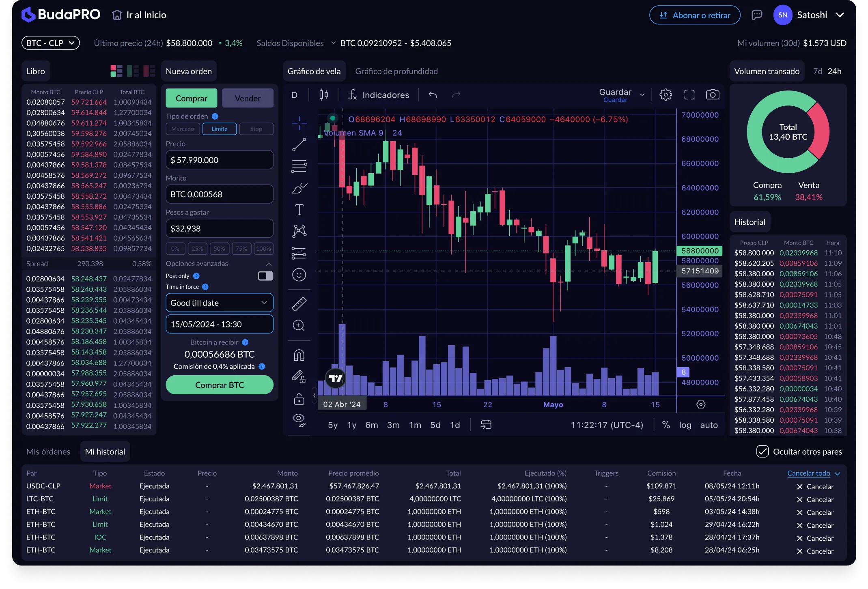
Task: Open the chart settings gear
Action: click(665, 95)
